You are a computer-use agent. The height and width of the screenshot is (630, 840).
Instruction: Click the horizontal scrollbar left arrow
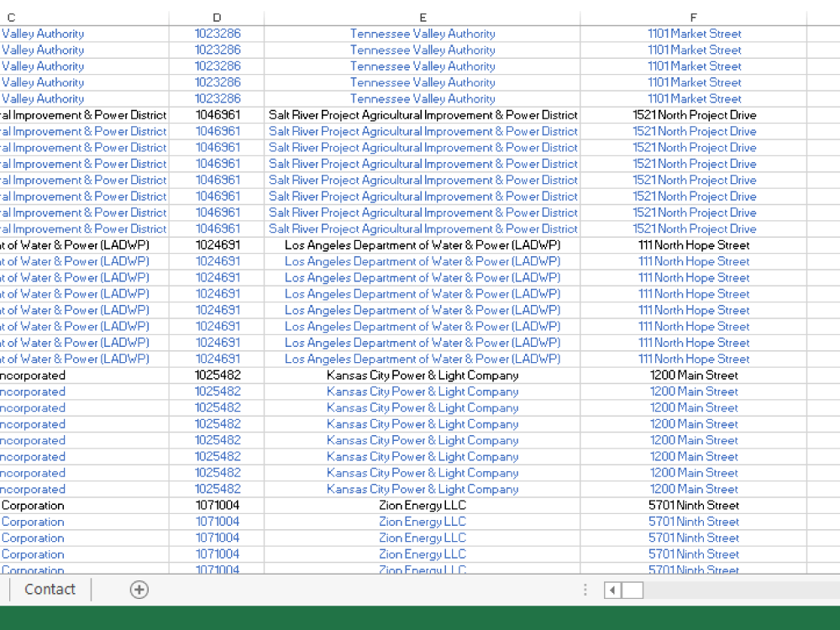coord(612,591)
